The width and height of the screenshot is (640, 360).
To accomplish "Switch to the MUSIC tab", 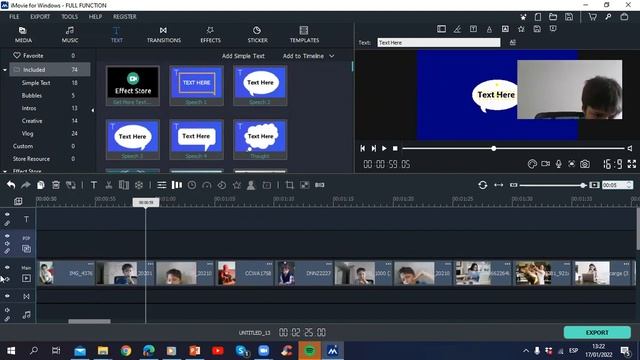I will (70, 35).
